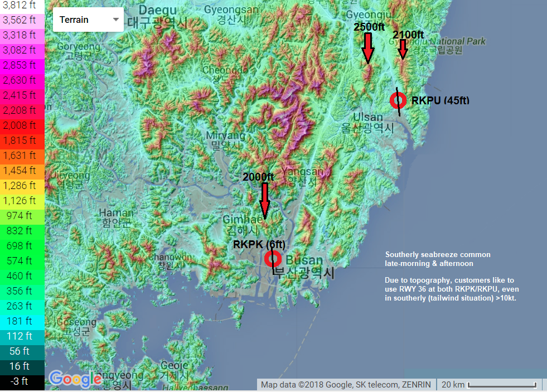Screen dimensions: 547x392
Task: Click the red arrow under 2100ft
Action: click(x=403, y=49)
